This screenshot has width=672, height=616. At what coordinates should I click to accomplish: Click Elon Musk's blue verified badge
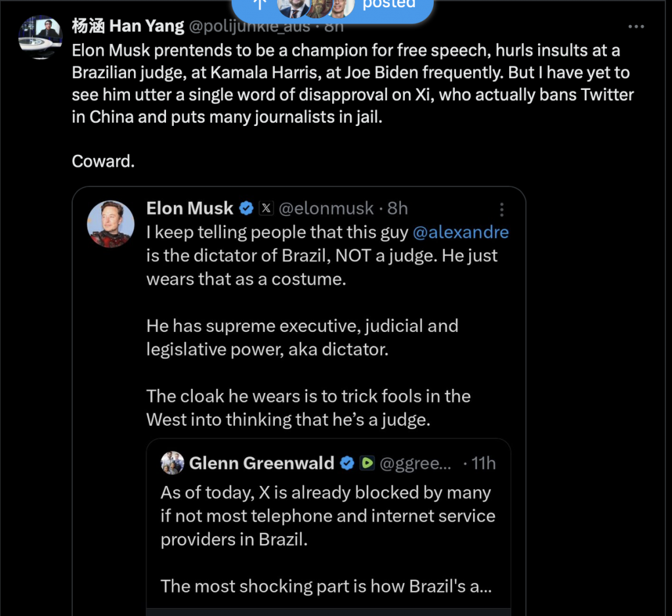tap(246, 209)
